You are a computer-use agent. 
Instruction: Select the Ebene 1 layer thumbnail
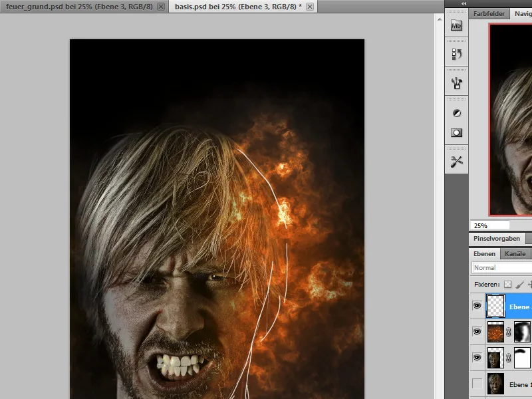point(495,384)
